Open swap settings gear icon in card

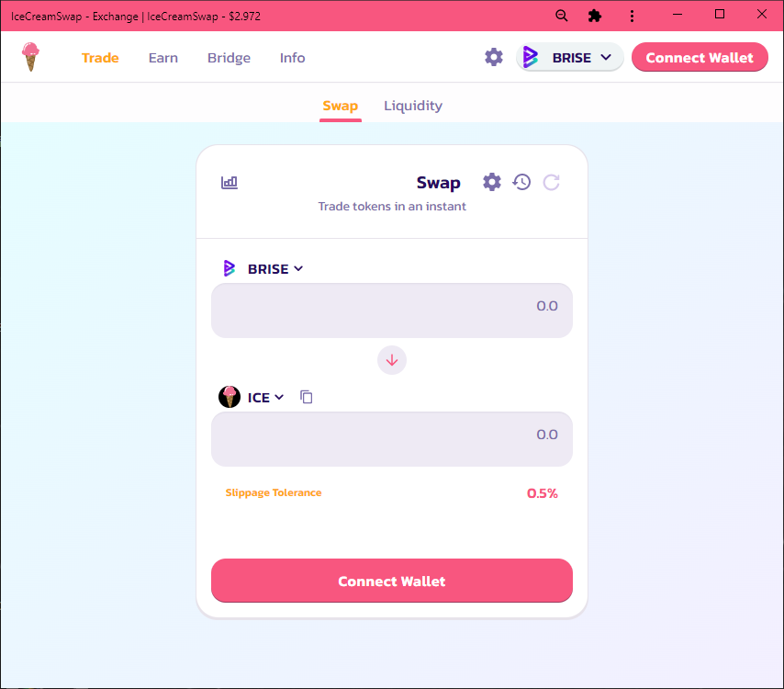(x=491, y=182)
